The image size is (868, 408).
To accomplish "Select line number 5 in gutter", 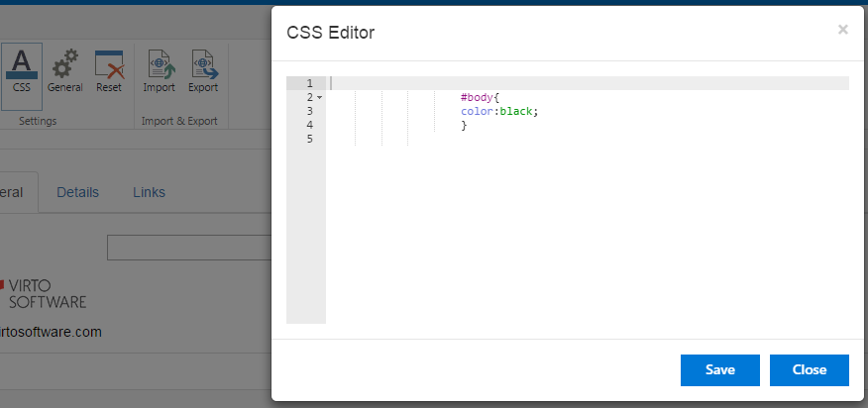I will pyautogui.click(x=309, y=139).
